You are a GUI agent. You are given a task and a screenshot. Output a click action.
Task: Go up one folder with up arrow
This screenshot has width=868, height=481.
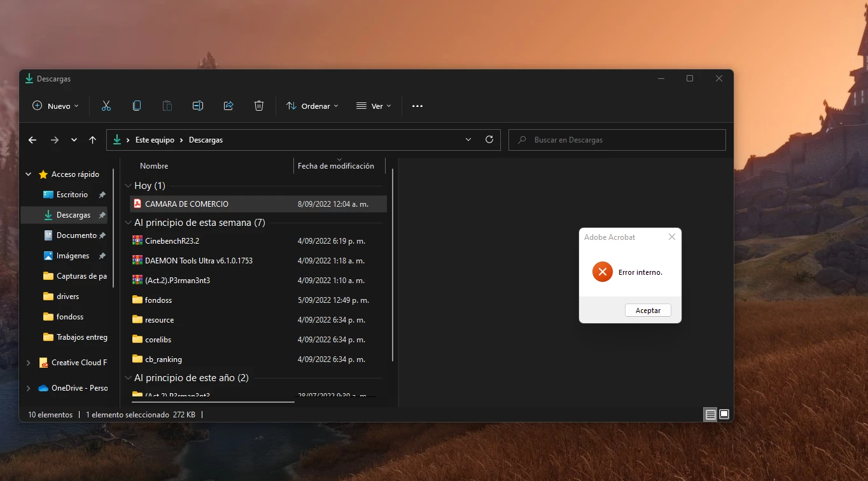(x=93, y=140)
